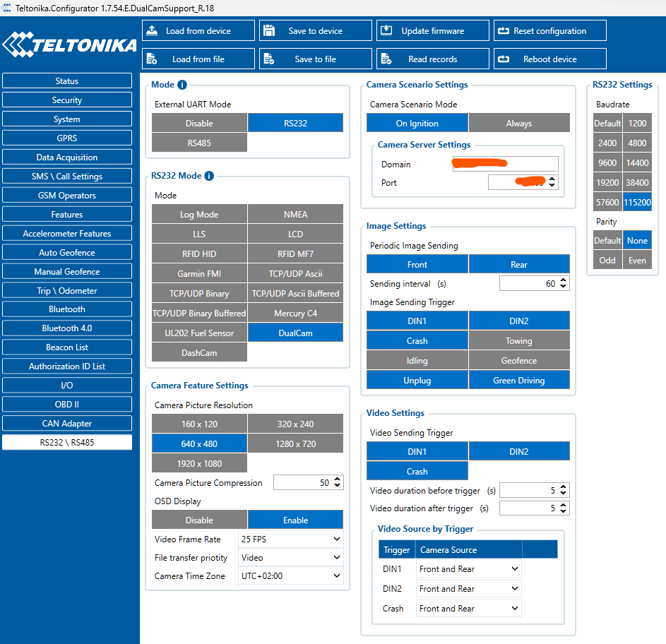Viewport: 666px width, 644px height.
Task: Click the Camera Source column header
Action: pyautogui.click(x=468, y=549)
